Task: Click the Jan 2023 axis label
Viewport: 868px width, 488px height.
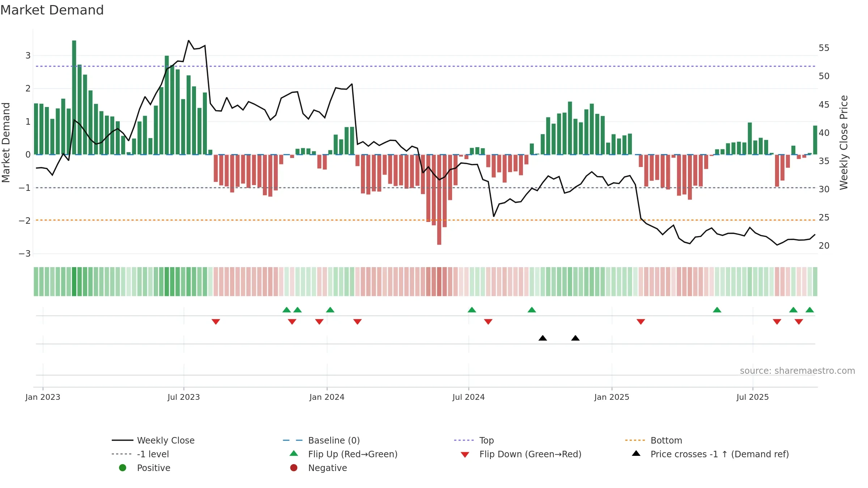Action: point(43,397)
